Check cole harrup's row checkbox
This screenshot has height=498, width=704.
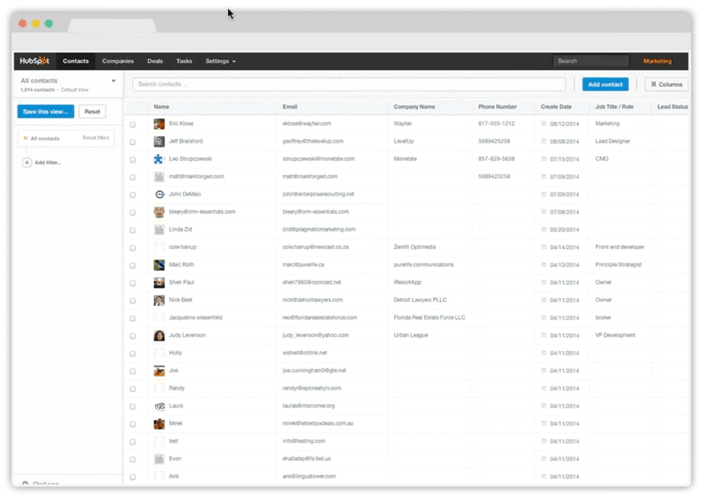[x=132, y=248]
